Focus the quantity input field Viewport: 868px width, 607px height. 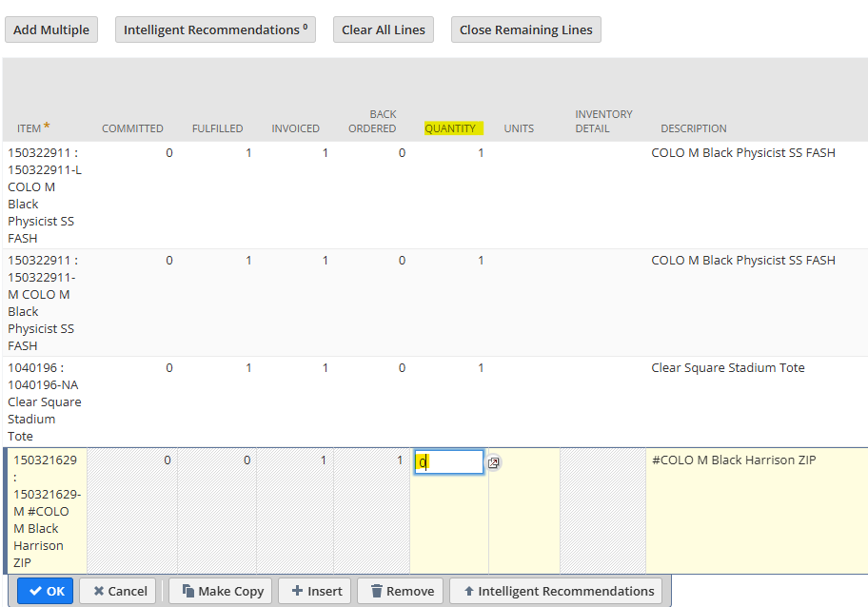tap(449, 462)
